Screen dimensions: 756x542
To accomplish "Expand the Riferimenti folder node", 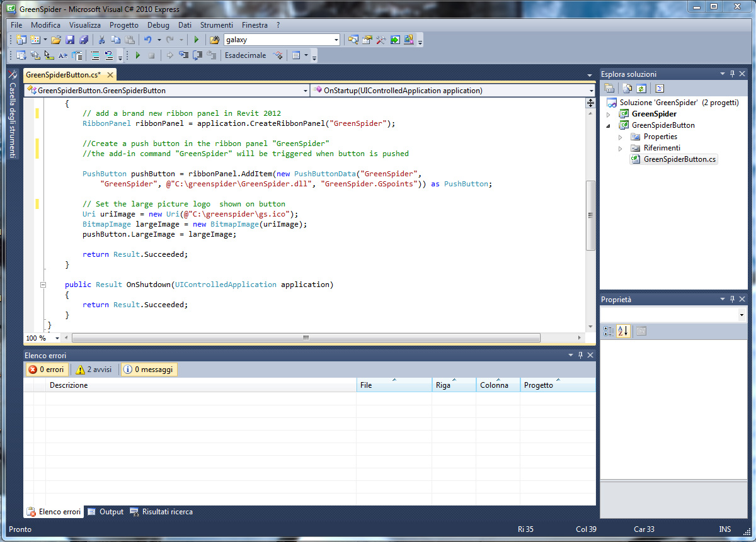I will (621, 148).
